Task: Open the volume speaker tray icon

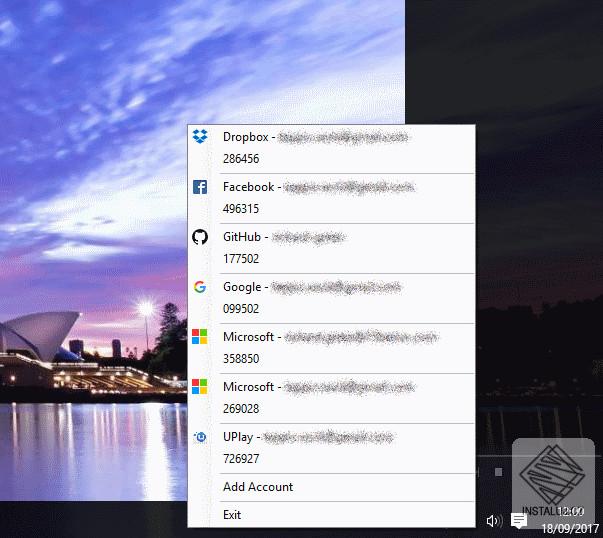Action: tap(494, 521)
